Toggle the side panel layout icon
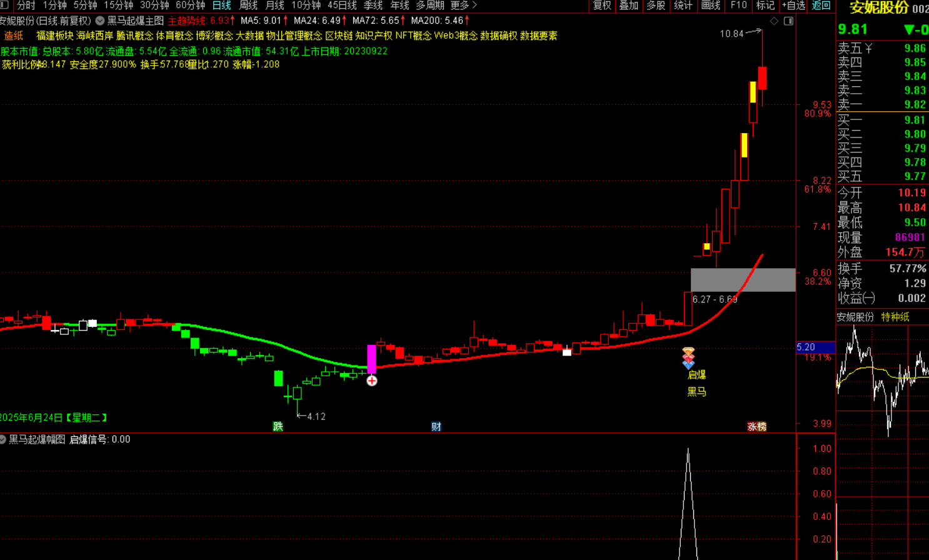 788,21
